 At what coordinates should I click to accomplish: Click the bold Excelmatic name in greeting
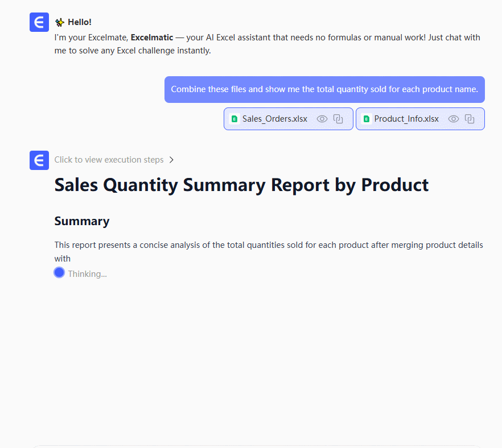click(x=152, y=38)
